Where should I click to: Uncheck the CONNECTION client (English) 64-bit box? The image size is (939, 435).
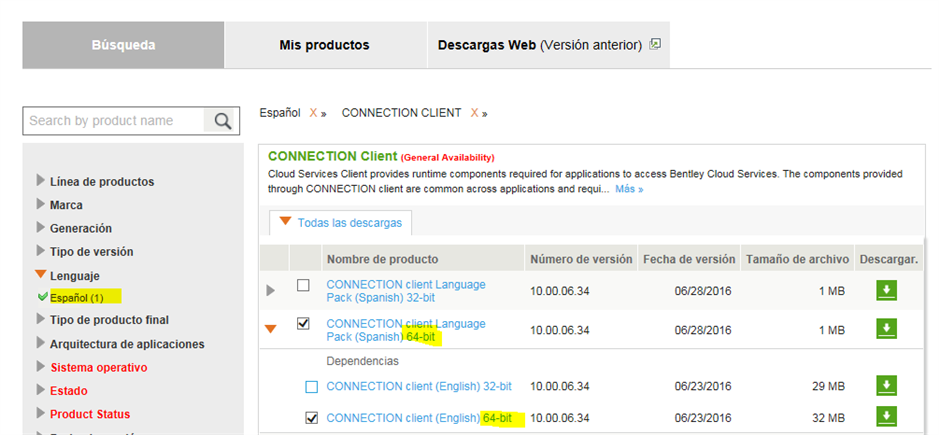[311, 418]
